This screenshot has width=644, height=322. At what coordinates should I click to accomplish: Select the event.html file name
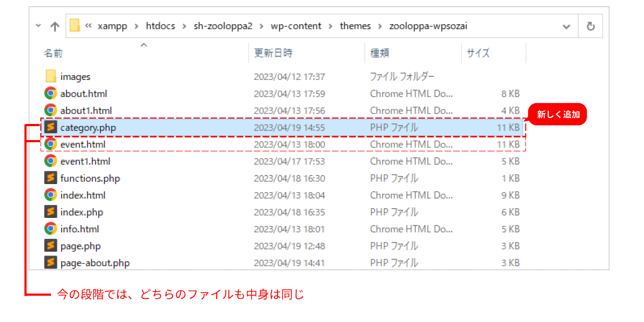tap(83, 144)
